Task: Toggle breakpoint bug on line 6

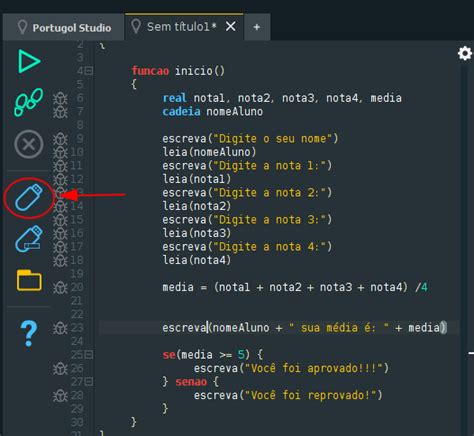Action: click(60, 98)
